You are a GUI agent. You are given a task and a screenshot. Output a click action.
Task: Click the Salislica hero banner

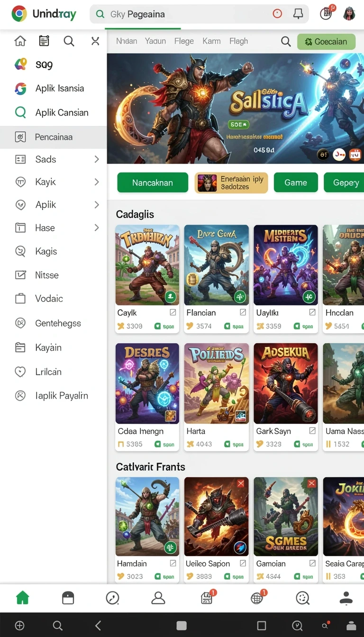pyautogui.click(x=236, y=109)
